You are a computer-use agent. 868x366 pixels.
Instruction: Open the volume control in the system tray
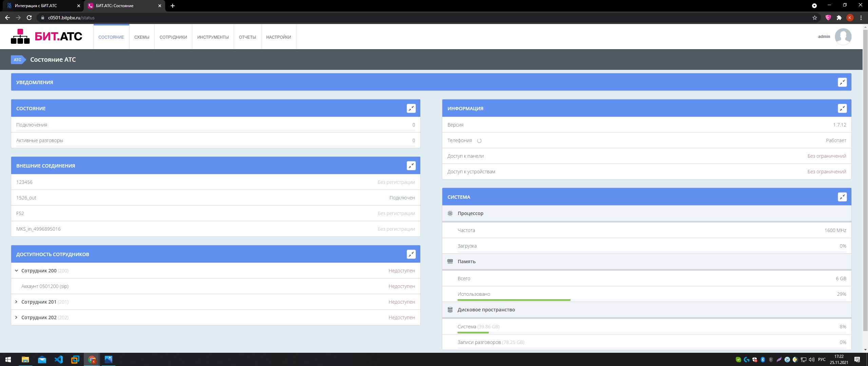(812, 360)
